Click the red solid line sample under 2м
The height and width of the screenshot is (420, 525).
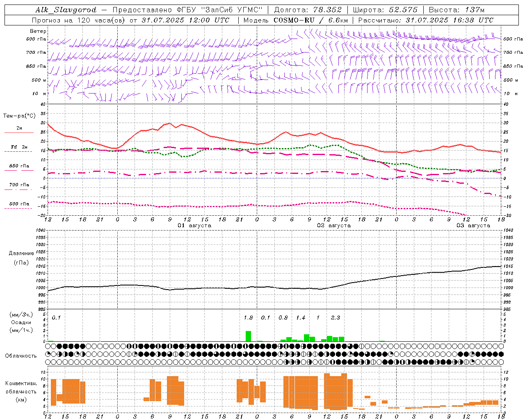[19, 132]
